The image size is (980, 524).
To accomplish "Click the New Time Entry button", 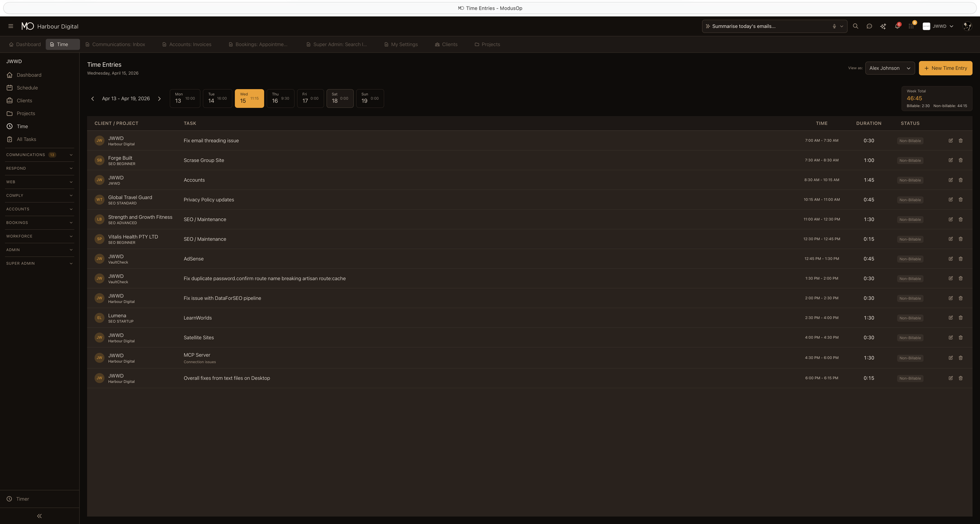I will 945,68.
